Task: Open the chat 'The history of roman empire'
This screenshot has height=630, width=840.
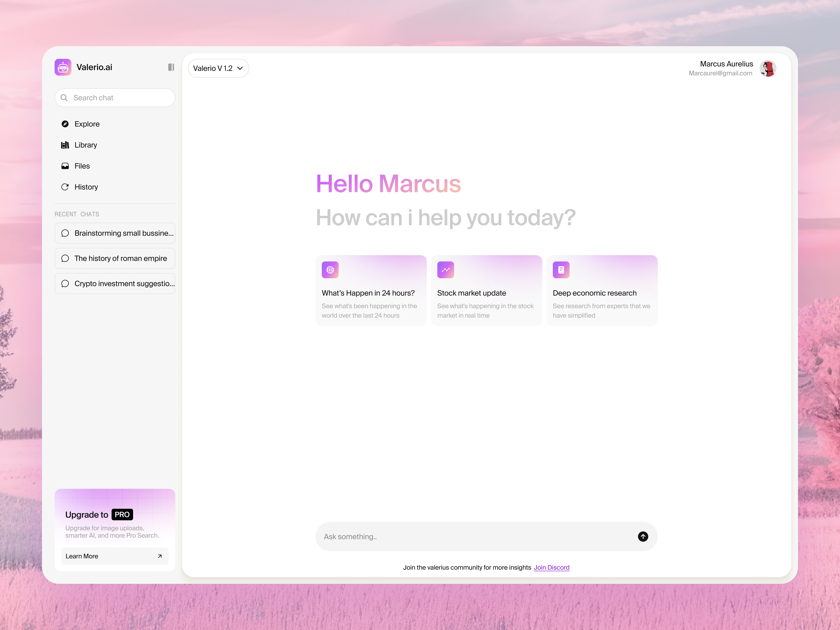Action: (x=115, y=258)
